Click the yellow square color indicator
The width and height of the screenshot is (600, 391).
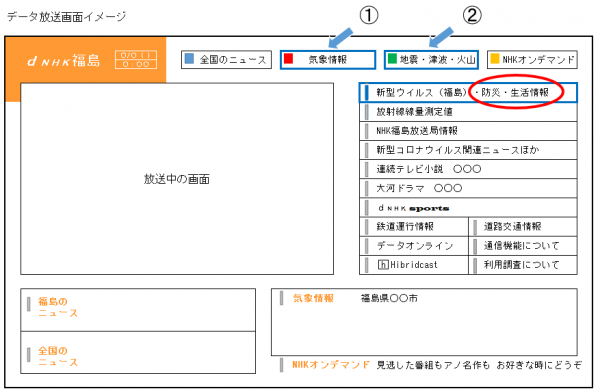495,59
